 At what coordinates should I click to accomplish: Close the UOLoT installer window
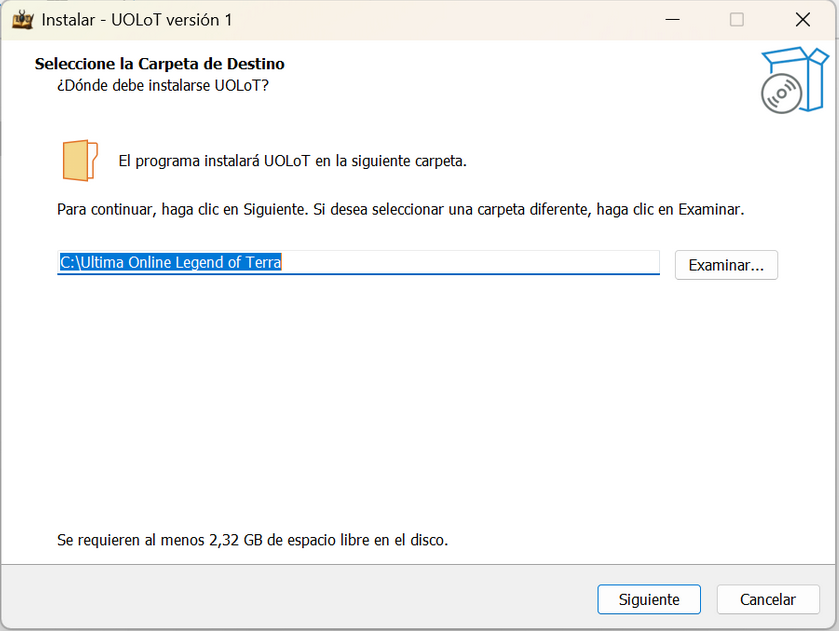[802, 20]
